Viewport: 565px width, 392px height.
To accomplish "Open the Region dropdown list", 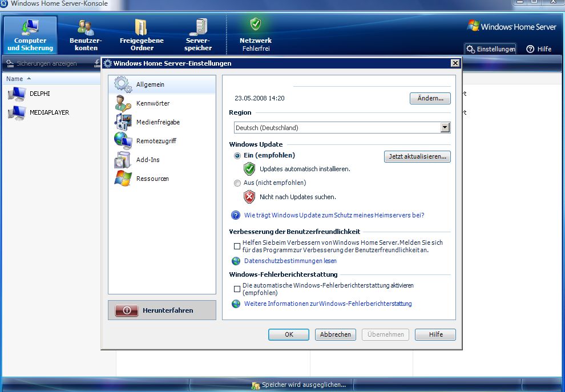I will pos(342,128).
